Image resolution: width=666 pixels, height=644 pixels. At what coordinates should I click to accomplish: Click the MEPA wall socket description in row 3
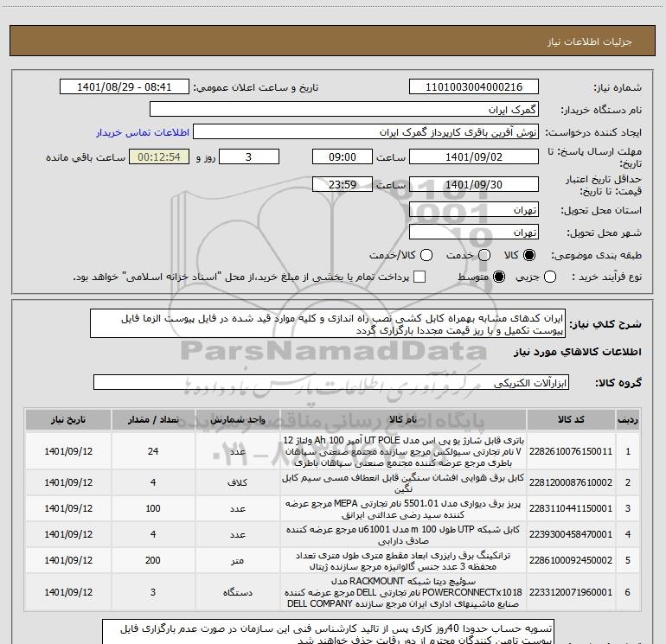[403, 509]
